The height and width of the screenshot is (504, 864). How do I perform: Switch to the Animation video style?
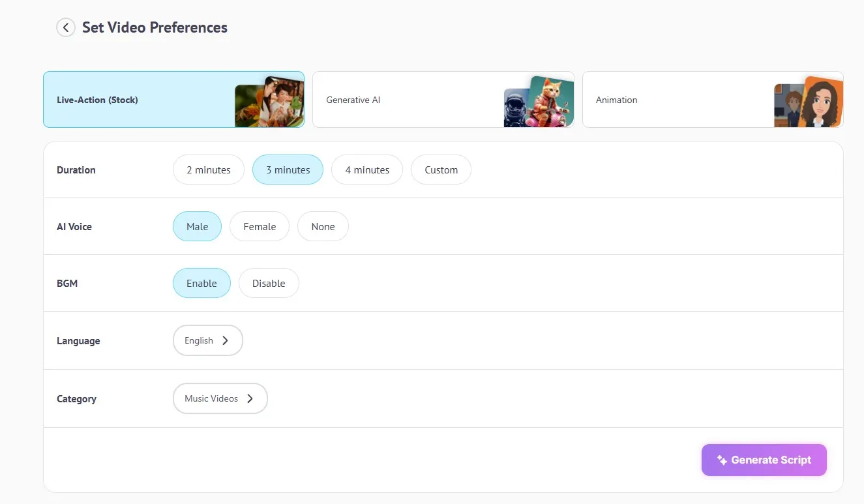(x=713, y=99)
